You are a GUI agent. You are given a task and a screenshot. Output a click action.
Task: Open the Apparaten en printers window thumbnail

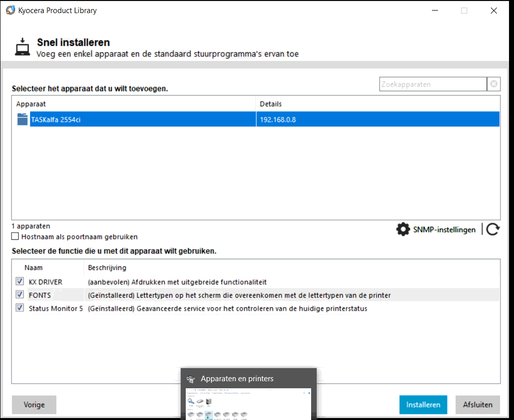pyautogui.click(x=249, y=404)
